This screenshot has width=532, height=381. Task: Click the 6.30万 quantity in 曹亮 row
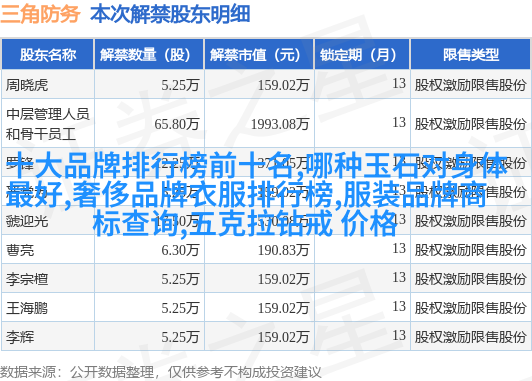coord(180,250)
